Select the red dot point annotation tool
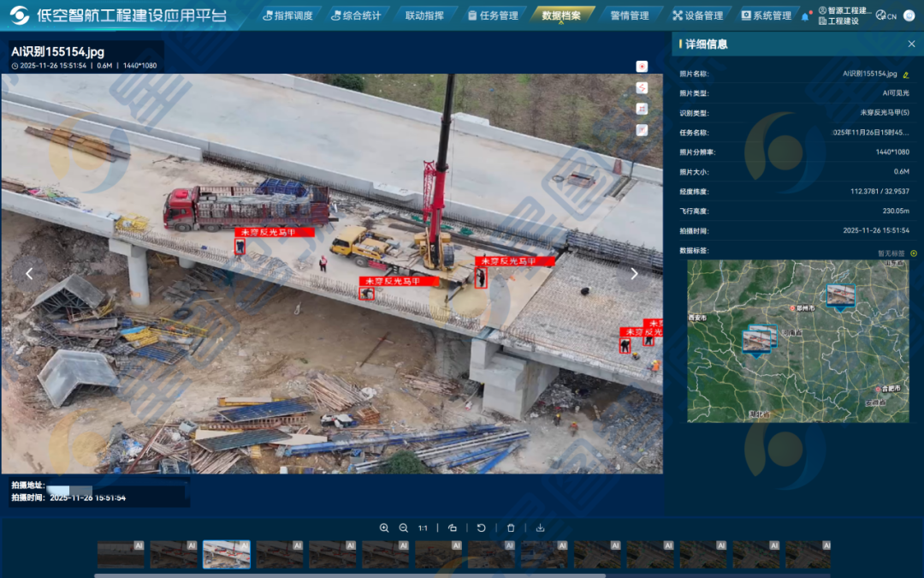 click(642, 66)
